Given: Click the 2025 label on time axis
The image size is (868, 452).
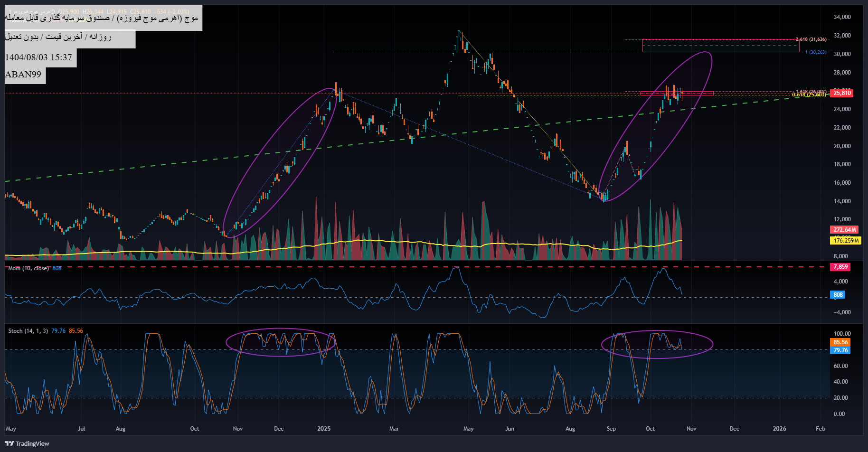Looking at the screenshot, I should [x=324, y=429].
